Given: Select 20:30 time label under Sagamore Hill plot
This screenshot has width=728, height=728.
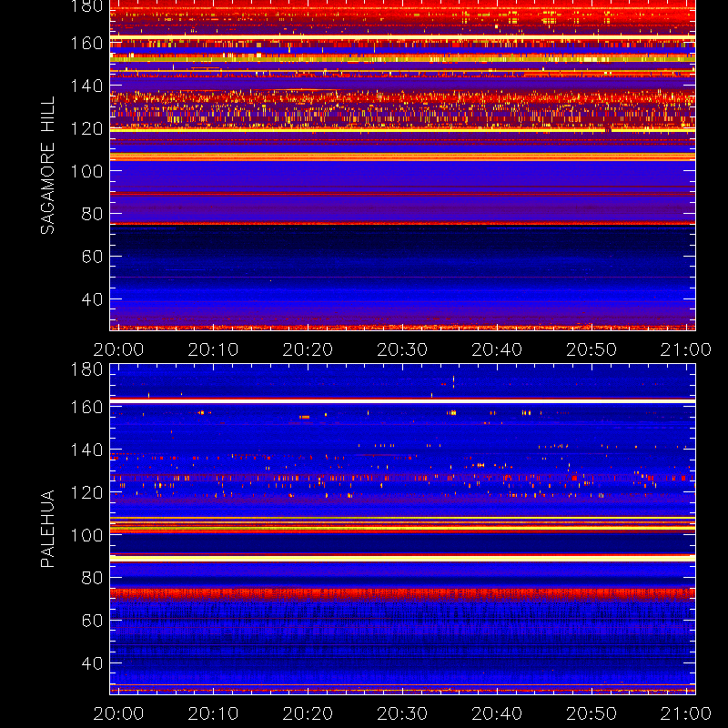Looking at the screenshot, I should point(402,349).
